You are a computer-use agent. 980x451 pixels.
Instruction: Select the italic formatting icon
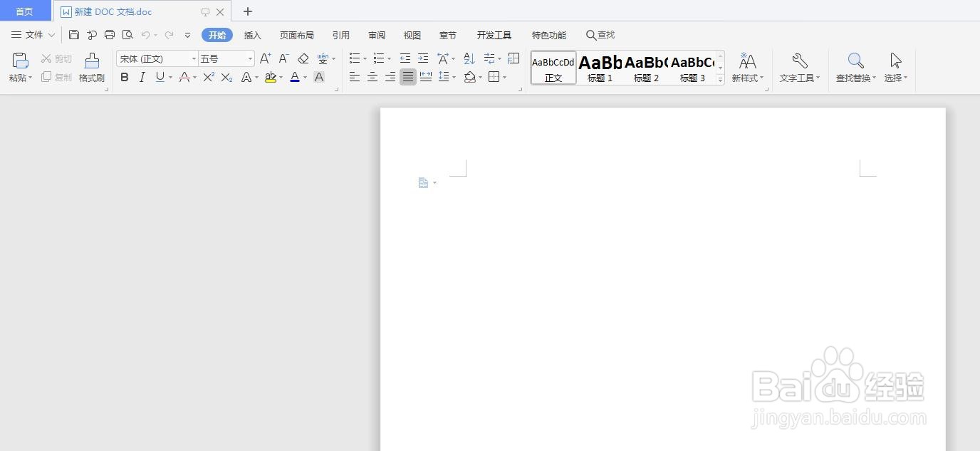coord(142,77)
